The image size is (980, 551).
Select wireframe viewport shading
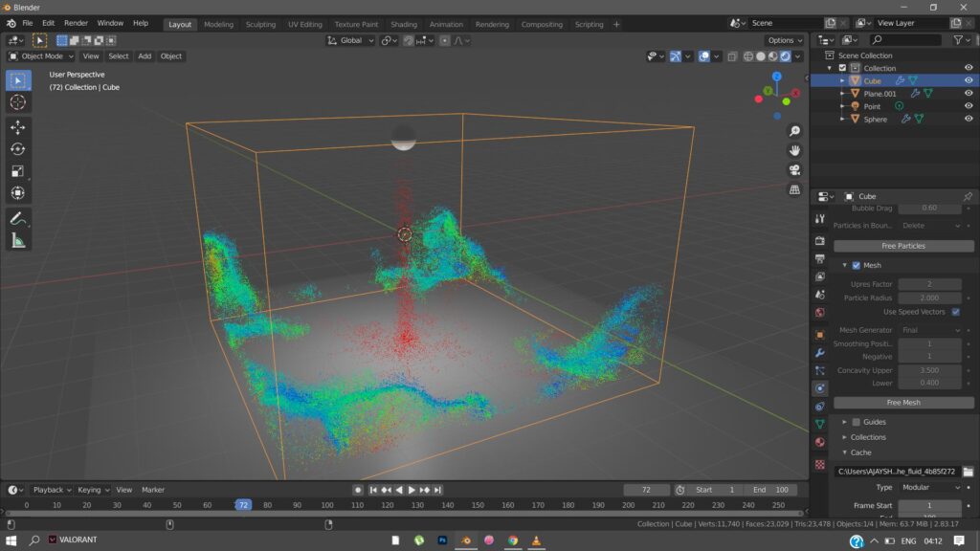[x=748, y=56]
